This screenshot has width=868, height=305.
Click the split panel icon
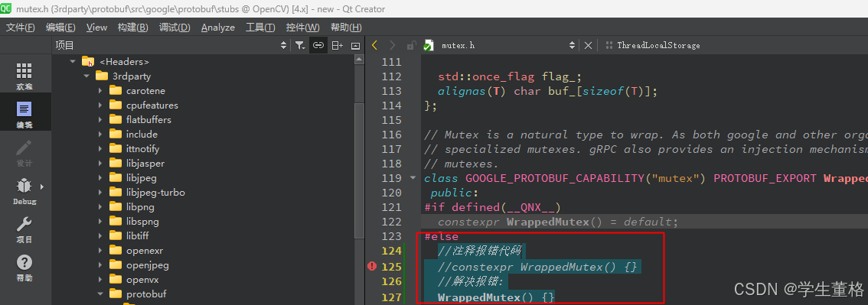point(337,45)
